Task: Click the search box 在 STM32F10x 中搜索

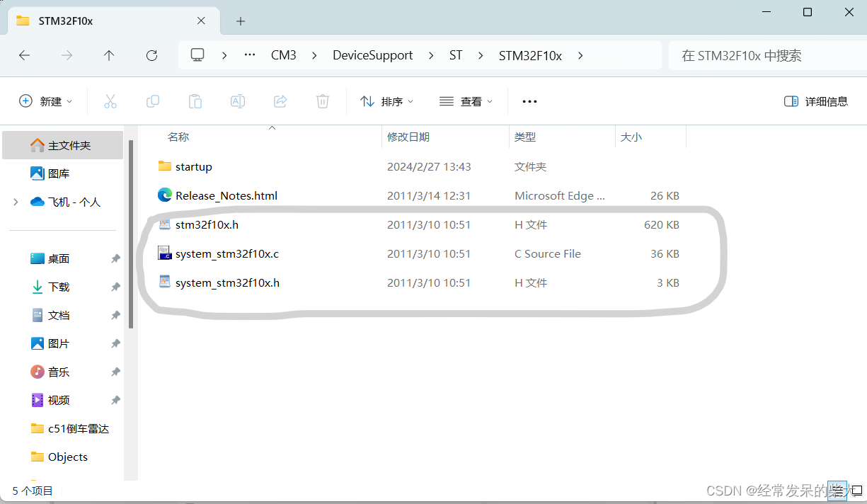Action: [768, 55]
